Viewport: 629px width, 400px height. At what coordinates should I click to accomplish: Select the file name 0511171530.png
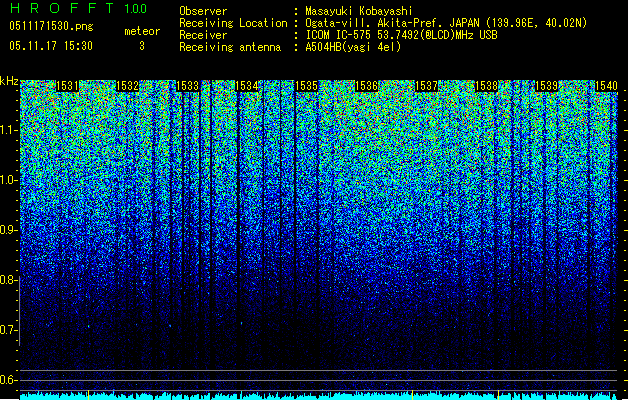coord(51,26)
